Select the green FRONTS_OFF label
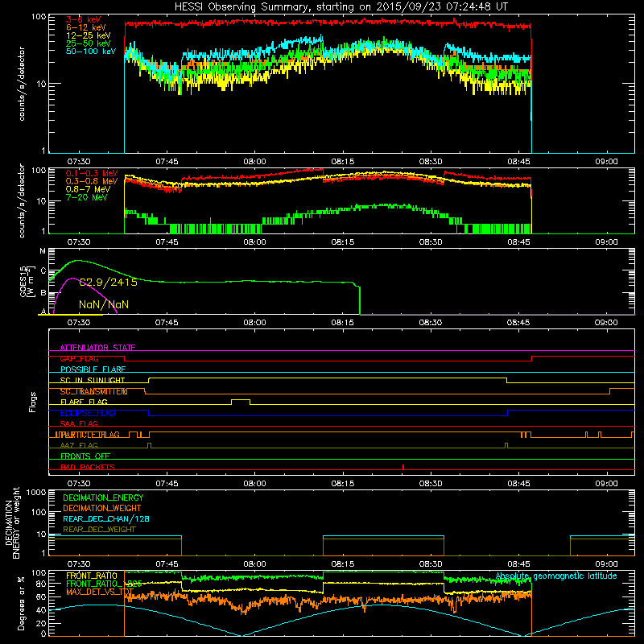644x644 pixels. (x=85, y=456)
